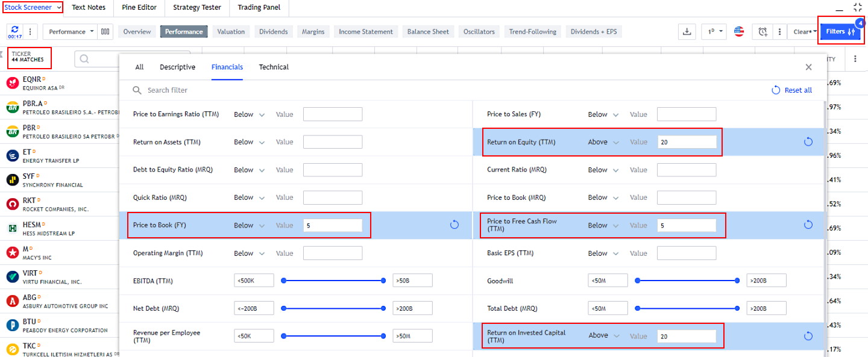Open the 1D interval dropdown

pos(714,32)
